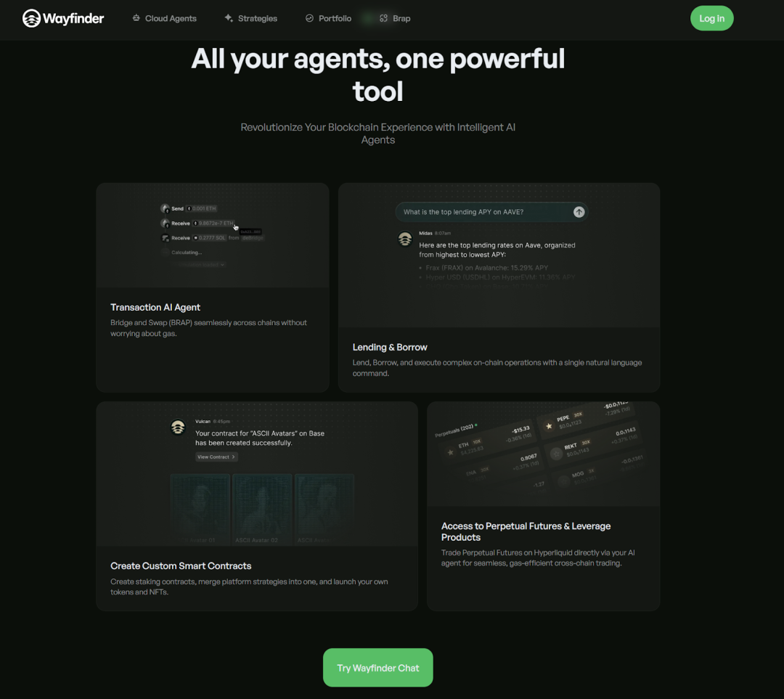Open the Transaction AI Agent card title
Screen dimensions: 784x699
[x=155, y=308]
